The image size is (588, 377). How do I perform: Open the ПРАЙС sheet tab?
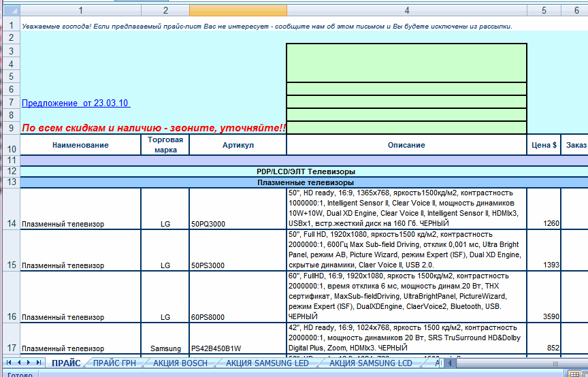[66, 363]
